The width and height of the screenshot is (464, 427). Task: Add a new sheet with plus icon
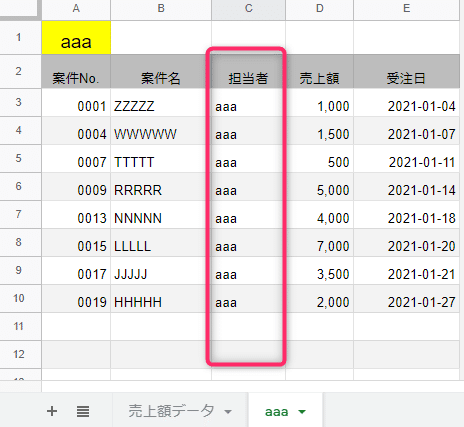(52, 411)
